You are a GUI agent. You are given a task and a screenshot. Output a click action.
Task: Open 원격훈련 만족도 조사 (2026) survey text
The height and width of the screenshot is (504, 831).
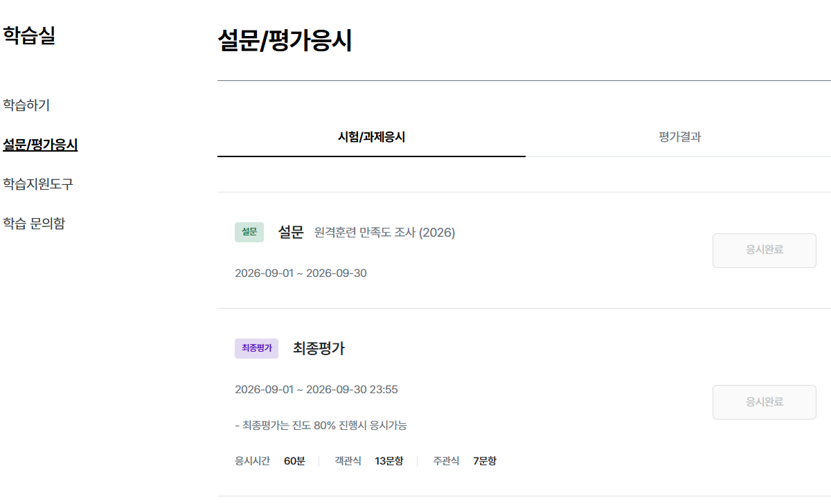[384, 233]
